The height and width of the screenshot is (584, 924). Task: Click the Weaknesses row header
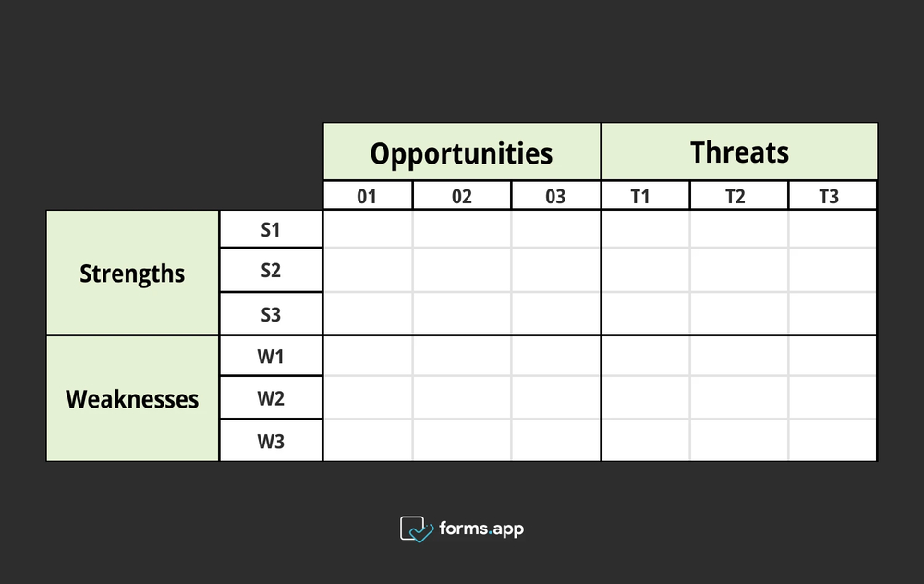pos(132,399)
